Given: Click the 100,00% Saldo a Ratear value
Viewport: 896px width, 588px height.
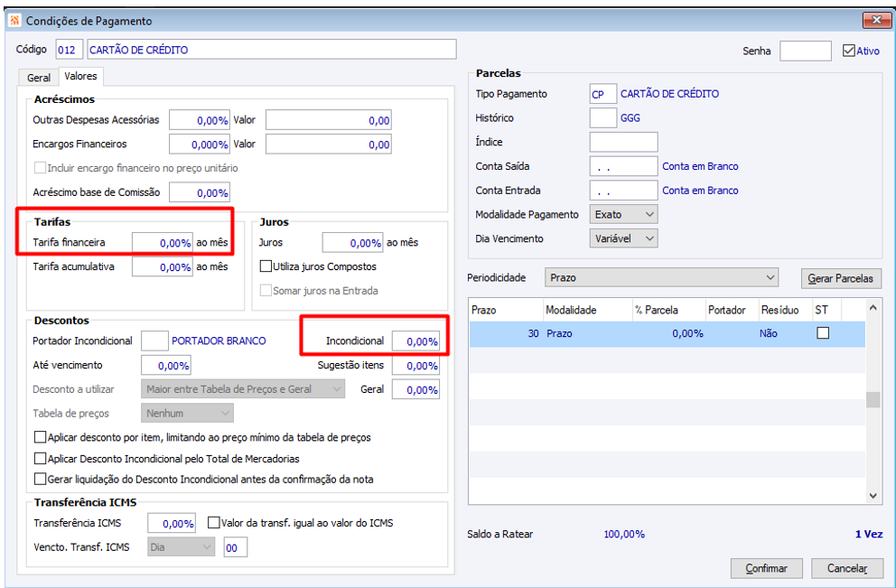Looking at the screenshot, I should point(624,535).
